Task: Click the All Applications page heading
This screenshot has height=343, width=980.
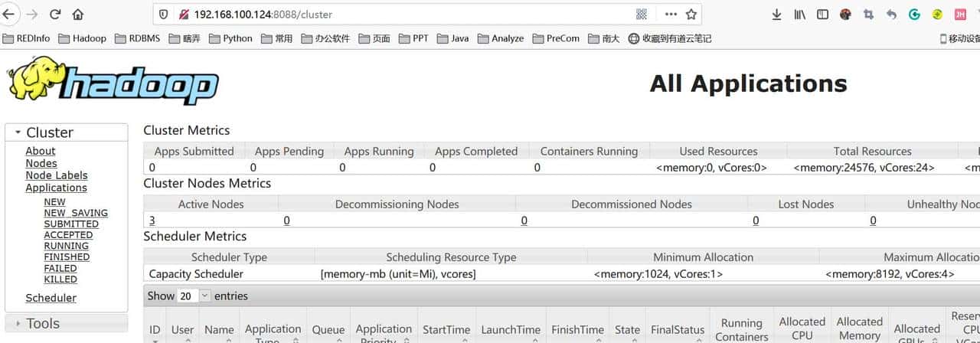Action: (x=748, y=83)
